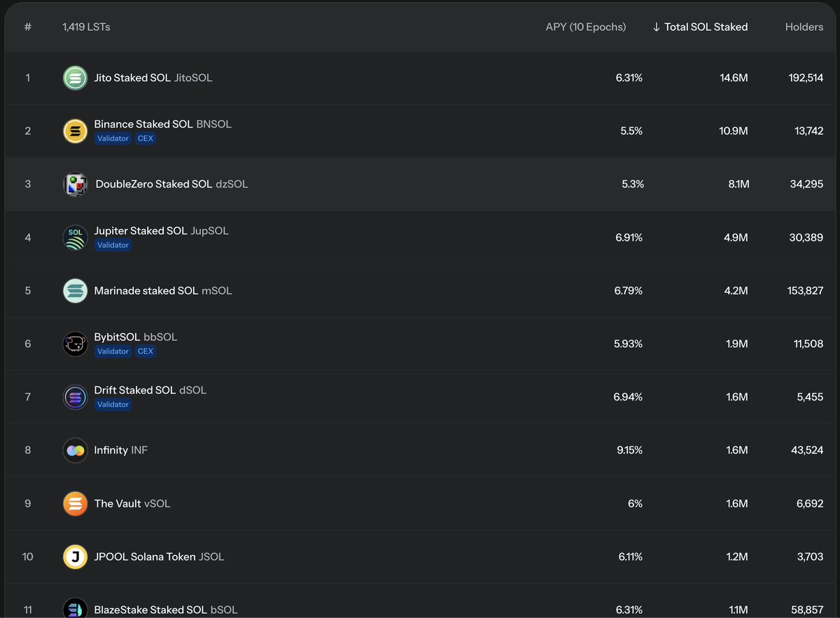Click the 192,514 holders value

(x=806, y=78)
